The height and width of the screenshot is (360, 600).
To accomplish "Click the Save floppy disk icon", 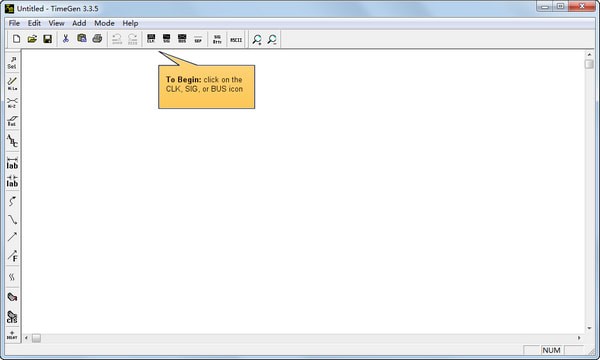I will pos(47,39).
